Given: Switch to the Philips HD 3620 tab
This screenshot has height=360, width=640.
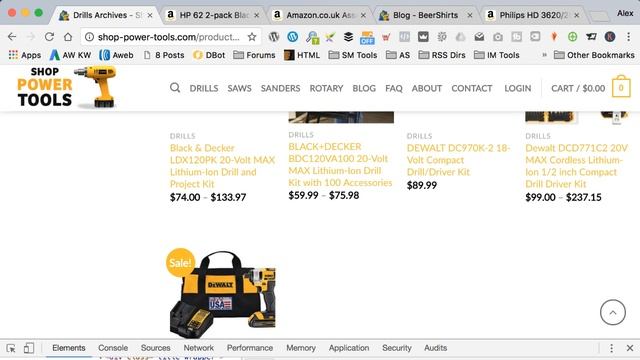Looking at the screenshot, I should coord(533,15).
